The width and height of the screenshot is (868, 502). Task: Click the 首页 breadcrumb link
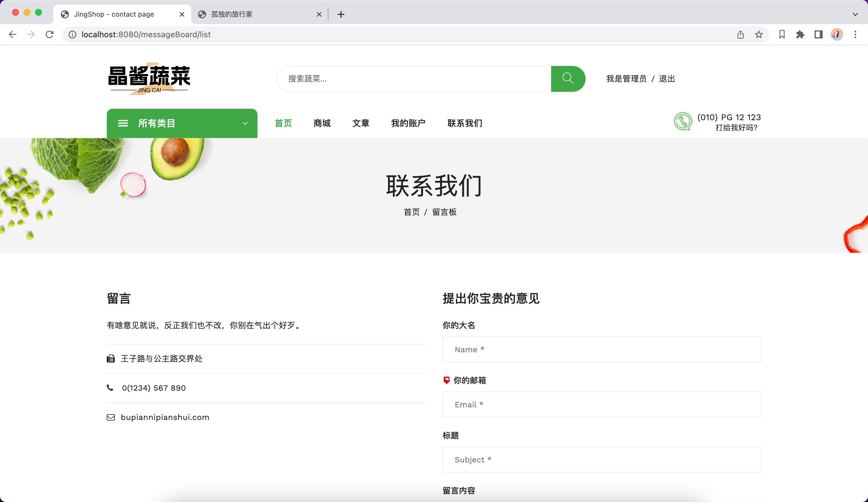[412, 212]
